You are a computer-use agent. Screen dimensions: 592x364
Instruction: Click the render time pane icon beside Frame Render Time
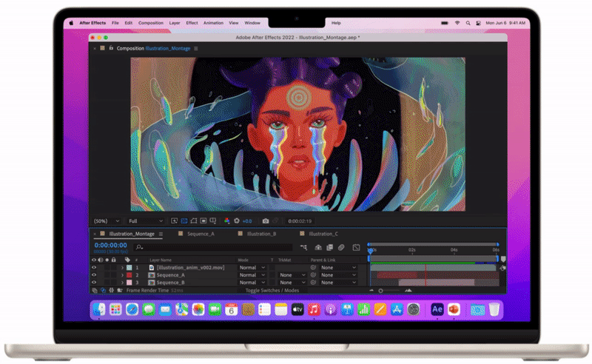(120, 290)
